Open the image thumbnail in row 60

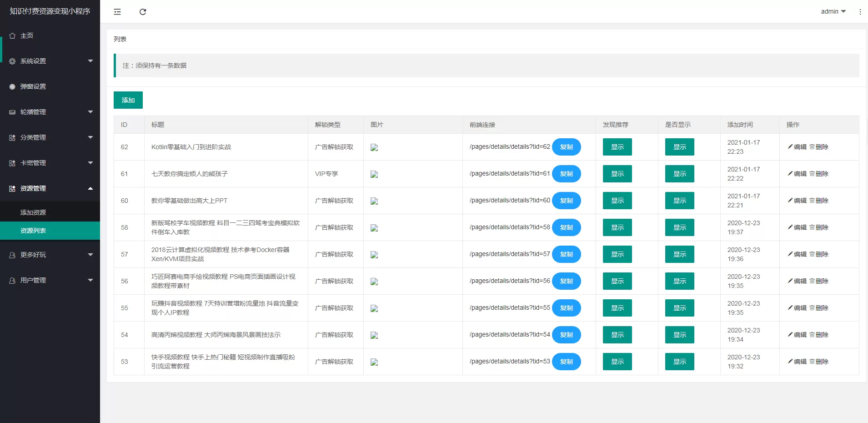(374, 201)
